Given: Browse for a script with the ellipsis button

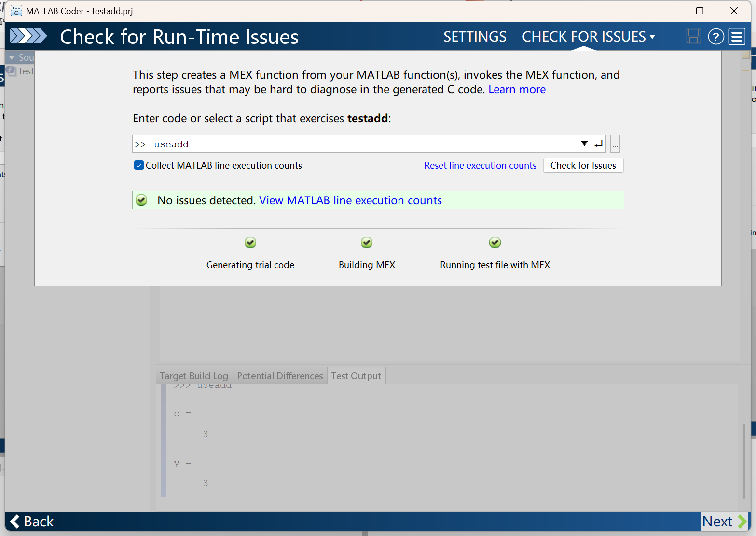Looking at the screenshot, I should (x=615, y=144).
